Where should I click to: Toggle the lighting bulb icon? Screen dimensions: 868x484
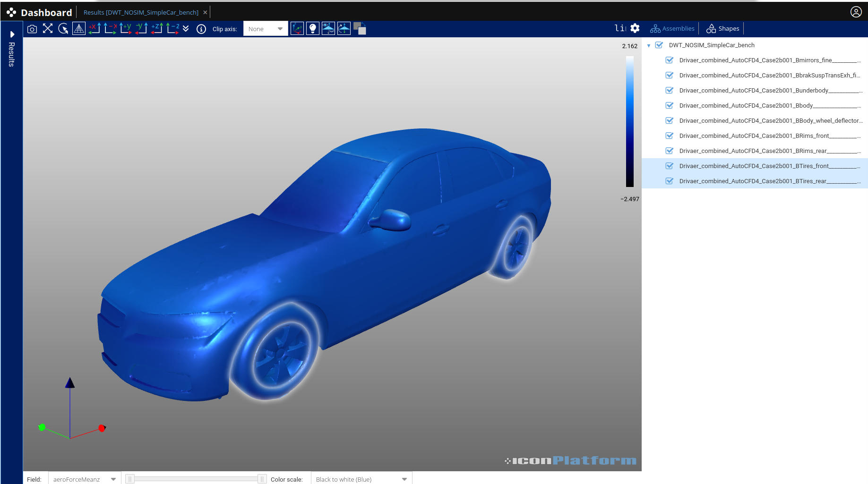(x=312, y=29)
